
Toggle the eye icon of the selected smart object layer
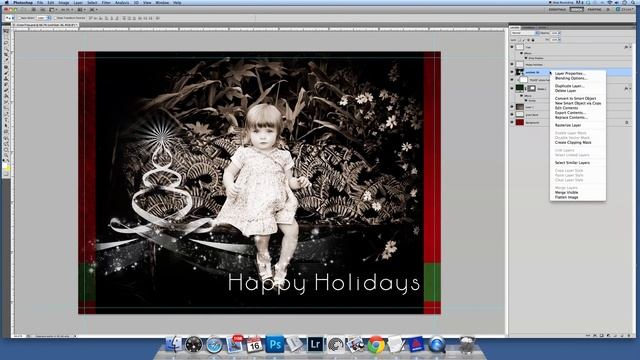[512, 72]
